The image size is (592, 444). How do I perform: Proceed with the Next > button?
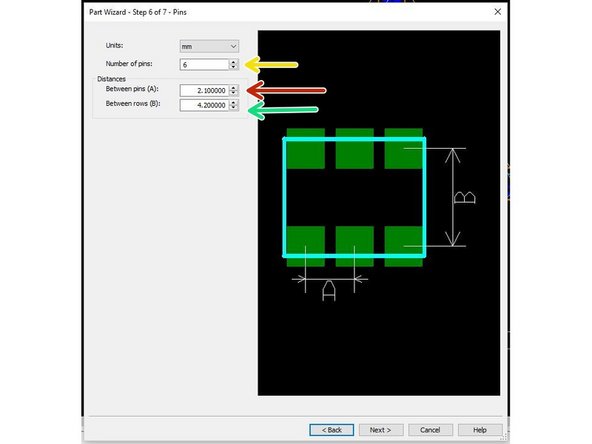coord(381,430)
